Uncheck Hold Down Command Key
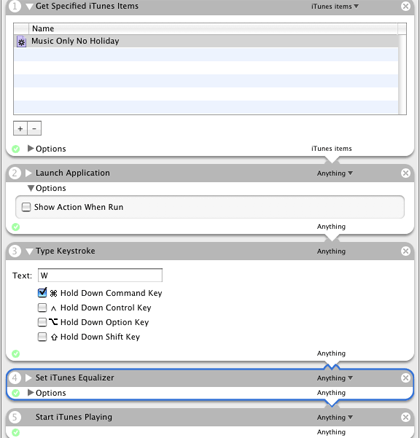 point(42,293)
